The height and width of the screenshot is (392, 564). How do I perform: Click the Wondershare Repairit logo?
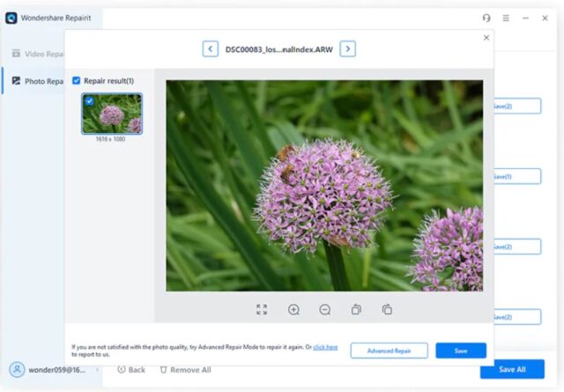coord(11,18)
